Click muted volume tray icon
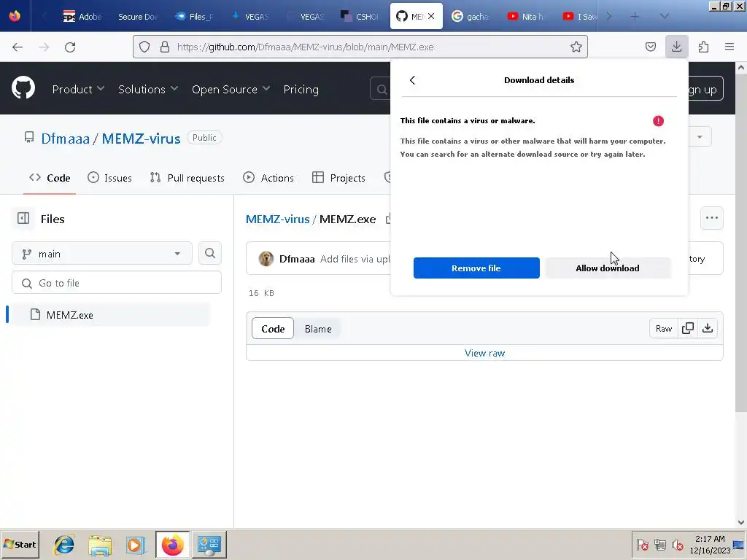The width and height of the screenshot is (747, 560). [x=677, y=544]
